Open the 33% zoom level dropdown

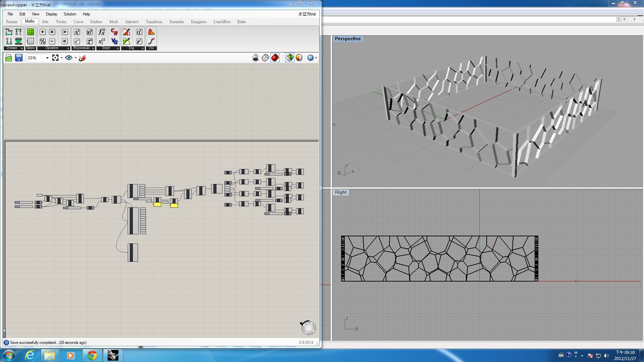point(47,58)
